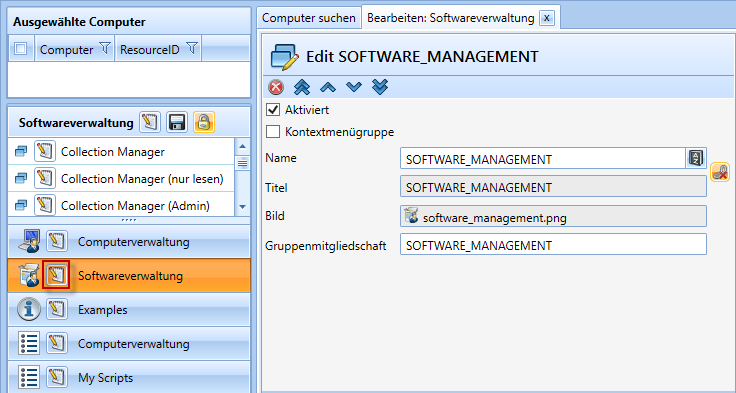Move item to bottom with double-down arrow
Viewport: 736px width, 393px height.
(x=380, y=87)
